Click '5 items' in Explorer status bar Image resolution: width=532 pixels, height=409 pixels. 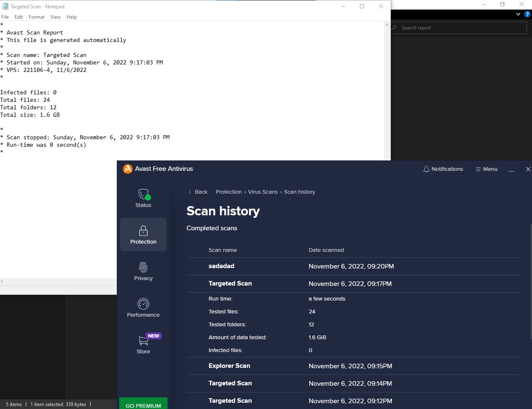click(14, 404)
